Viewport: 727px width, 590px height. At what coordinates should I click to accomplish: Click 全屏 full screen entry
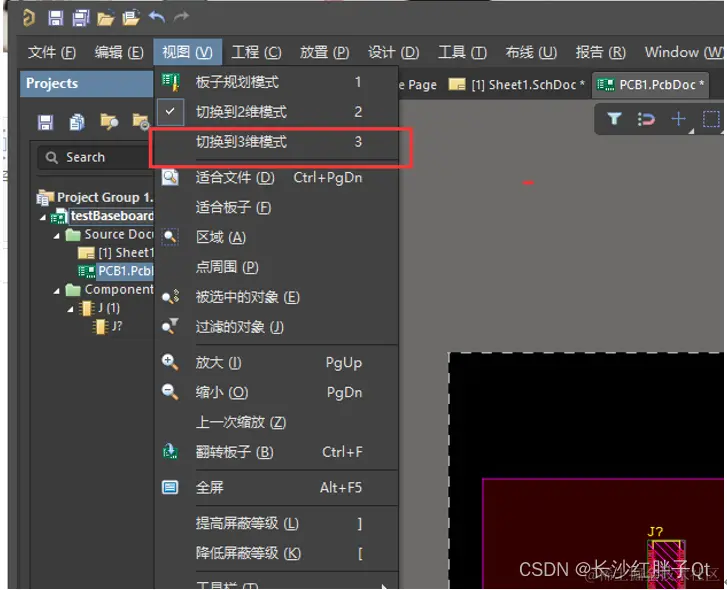(277, 488)
